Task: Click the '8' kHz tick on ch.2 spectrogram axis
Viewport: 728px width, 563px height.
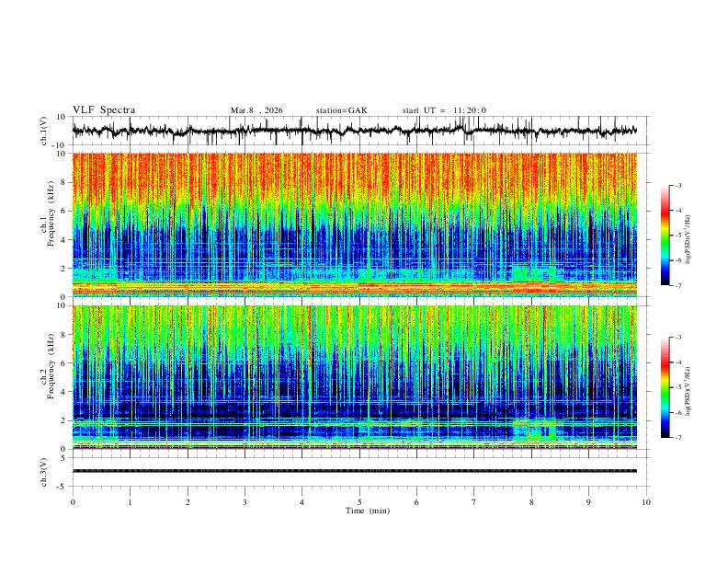Action: (x=63, y=335)
